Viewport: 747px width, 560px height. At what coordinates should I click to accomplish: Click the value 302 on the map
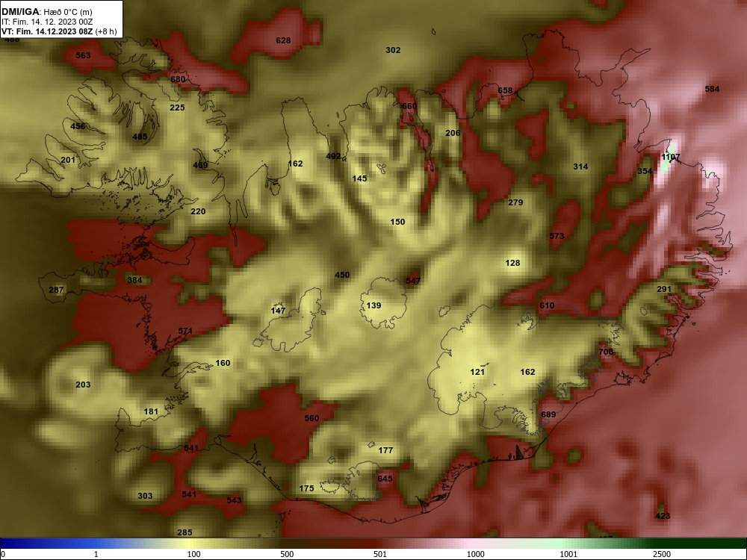click(393, 50)
